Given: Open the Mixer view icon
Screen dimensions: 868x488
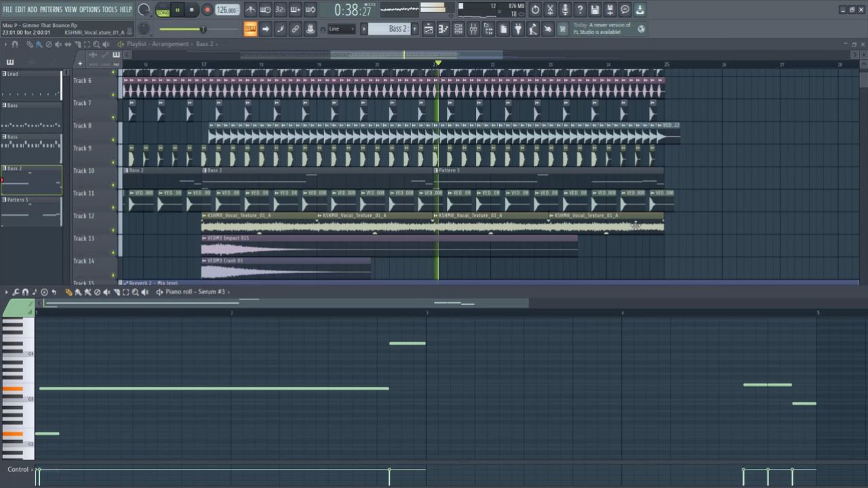Looking at the screenshot, I should (473, 29).
